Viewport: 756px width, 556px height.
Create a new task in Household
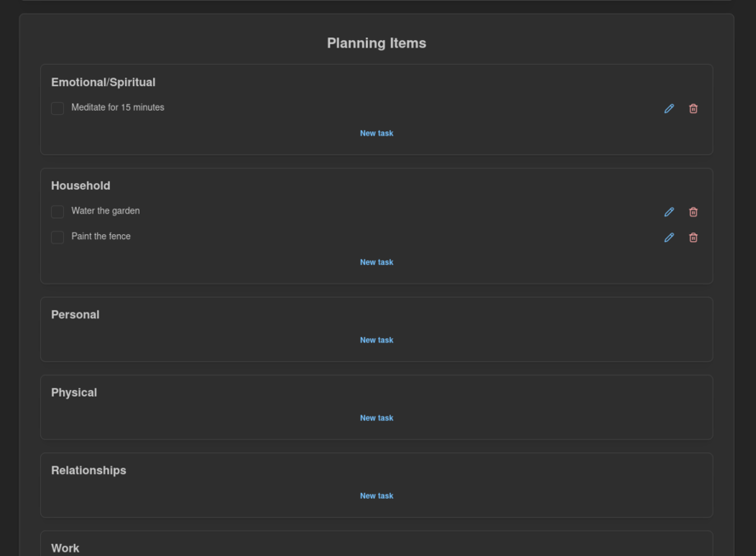point(376,262)
